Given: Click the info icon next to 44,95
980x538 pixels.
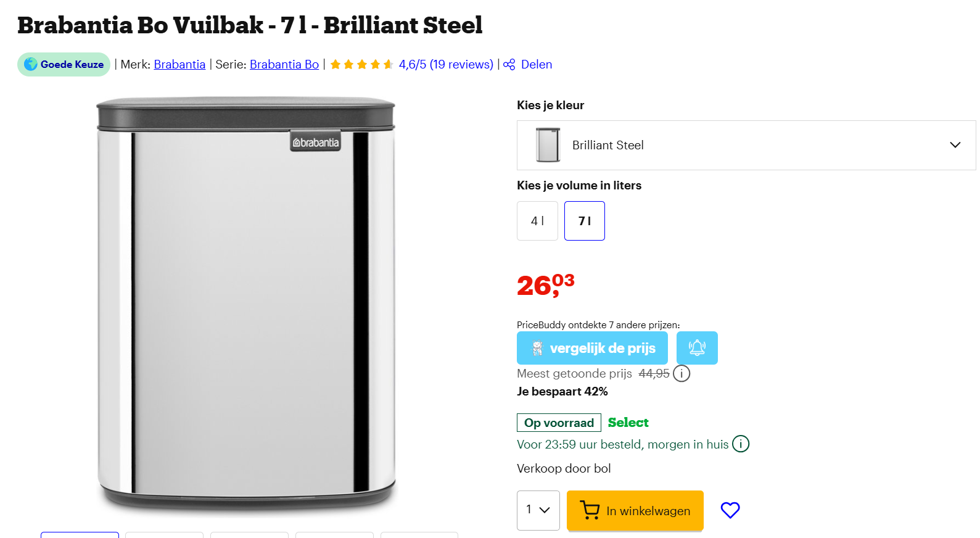Looking at the screenshot, I should point(681,374).
